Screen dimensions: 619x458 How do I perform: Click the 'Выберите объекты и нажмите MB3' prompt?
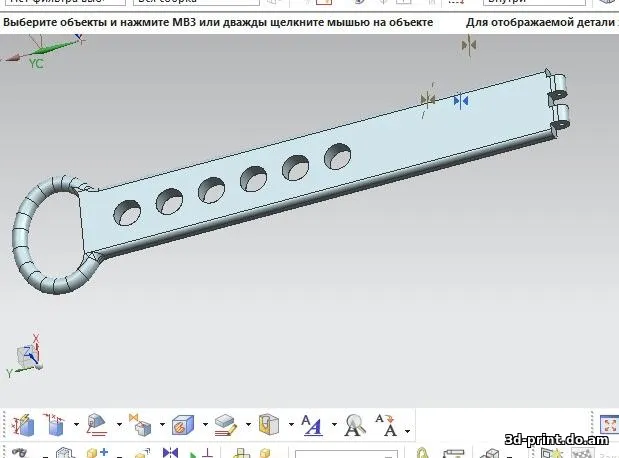(x=218, y=23)
